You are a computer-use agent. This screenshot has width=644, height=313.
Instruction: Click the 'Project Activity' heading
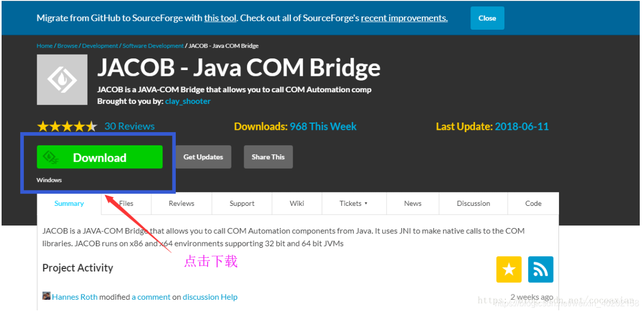[78, 268]
